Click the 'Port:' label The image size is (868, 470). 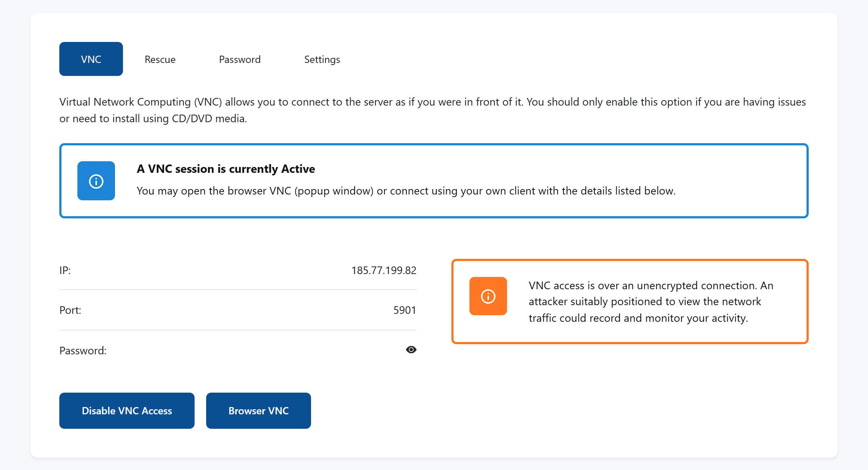(70, 310)
